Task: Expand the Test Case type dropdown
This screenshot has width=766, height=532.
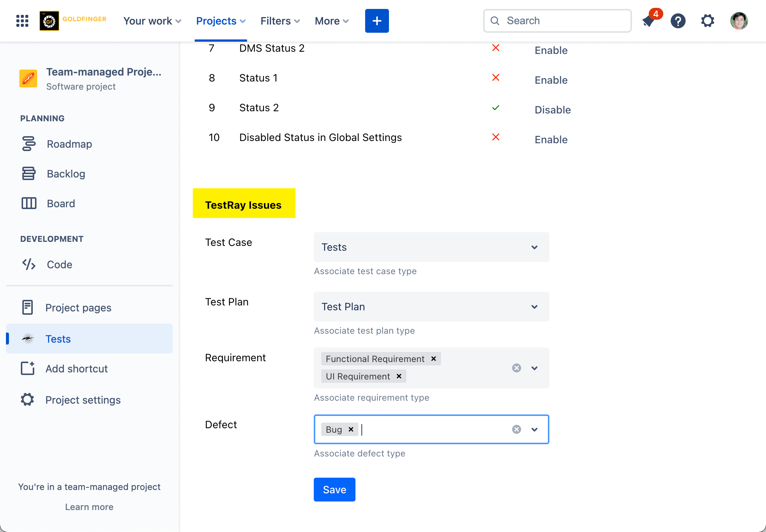Action: 534,247
